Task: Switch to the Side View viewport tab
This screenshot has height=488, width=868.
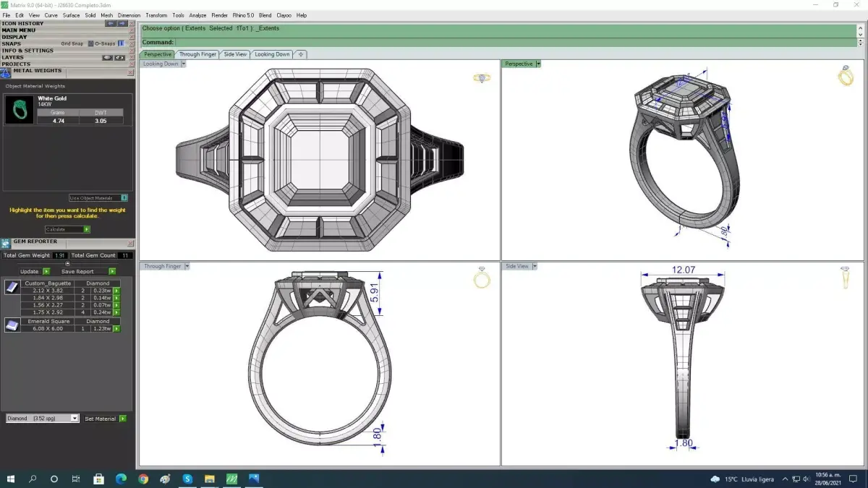Action: click(235, 54)
